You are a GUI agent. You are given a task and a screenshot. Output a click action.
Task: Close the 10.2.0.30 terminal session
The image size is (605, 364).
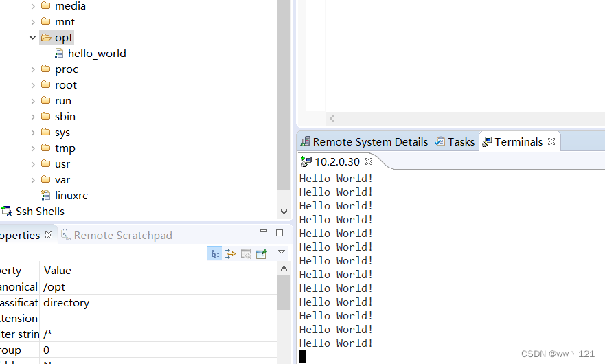pos(369,162)
